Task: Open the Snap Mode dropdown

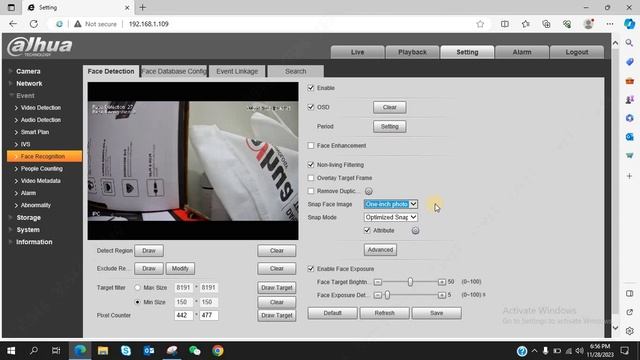Action: (391, 217)
